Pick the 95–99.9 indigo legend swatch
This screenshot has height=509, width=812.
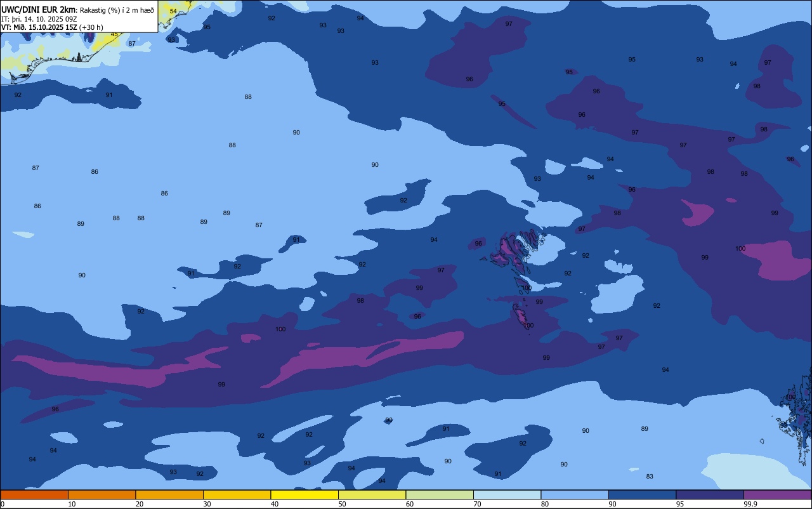[710, 494]
